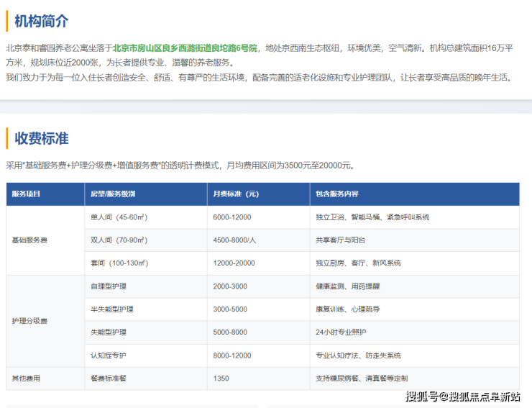The image size is (532, 408).
Task: Click the green Fangshan District address link
Action: (185, 48)
